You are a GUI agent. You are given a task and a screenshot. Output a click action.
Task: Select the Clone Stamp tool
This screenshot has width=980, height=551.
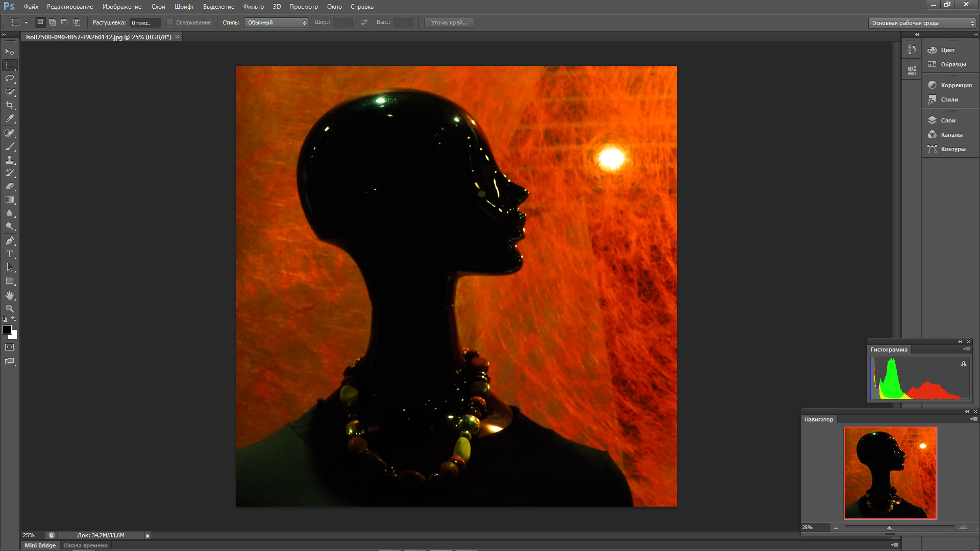[x=10, y=160]
